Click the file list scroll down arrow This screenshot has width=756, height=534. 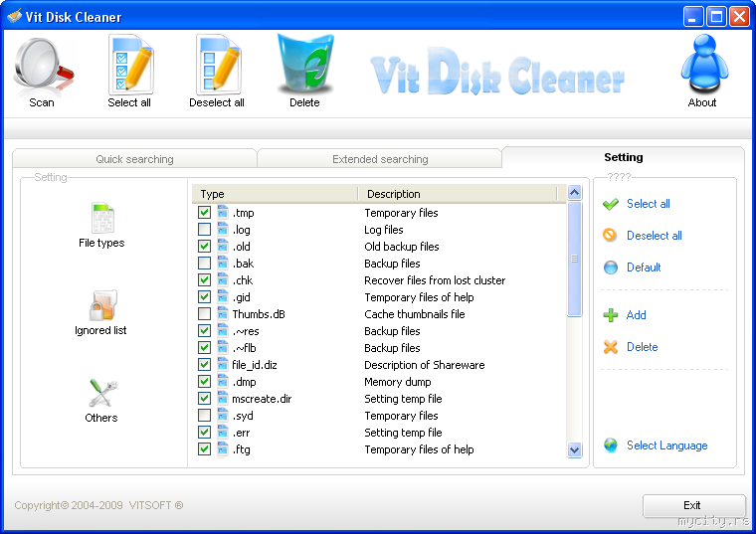pyautogui.click(x=574, y=450)
